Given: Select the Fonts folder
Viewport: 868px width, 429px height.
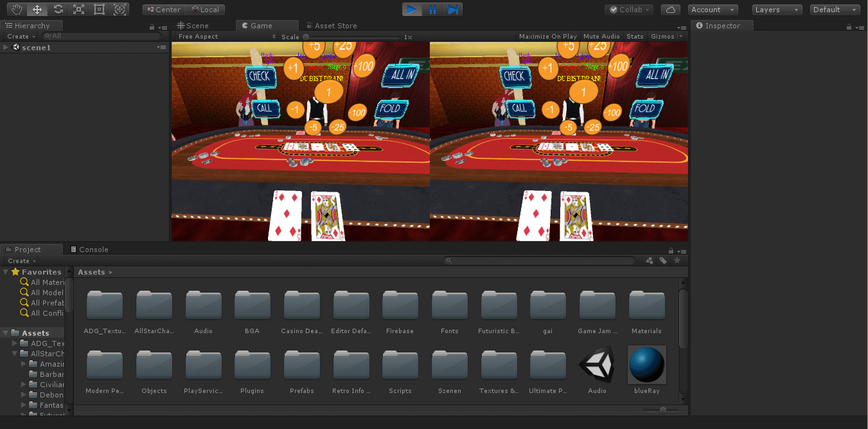Looking at the screenshot, I should pyautogui.click(x=449, y=311).
